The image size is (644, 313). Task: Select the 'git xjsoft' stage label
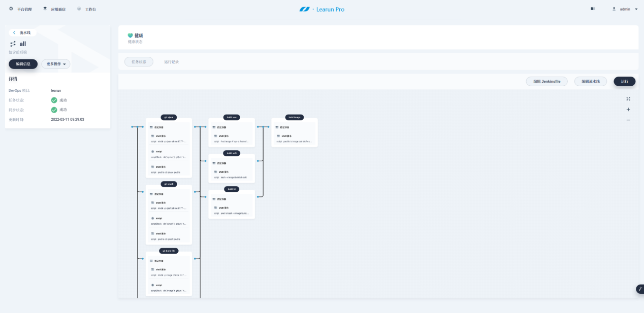tap(169, 184)
